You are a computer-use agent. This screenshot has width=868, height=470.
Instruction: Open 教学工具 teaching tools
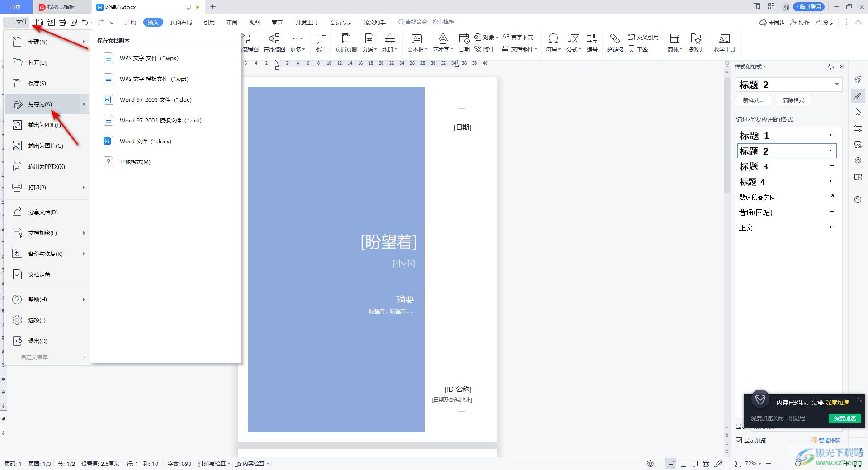(725, 43)
